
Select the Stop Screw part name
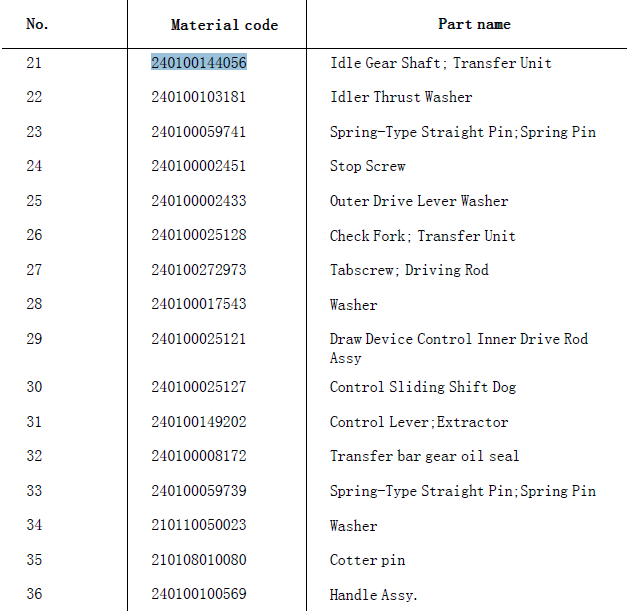[x=367, y=166]
